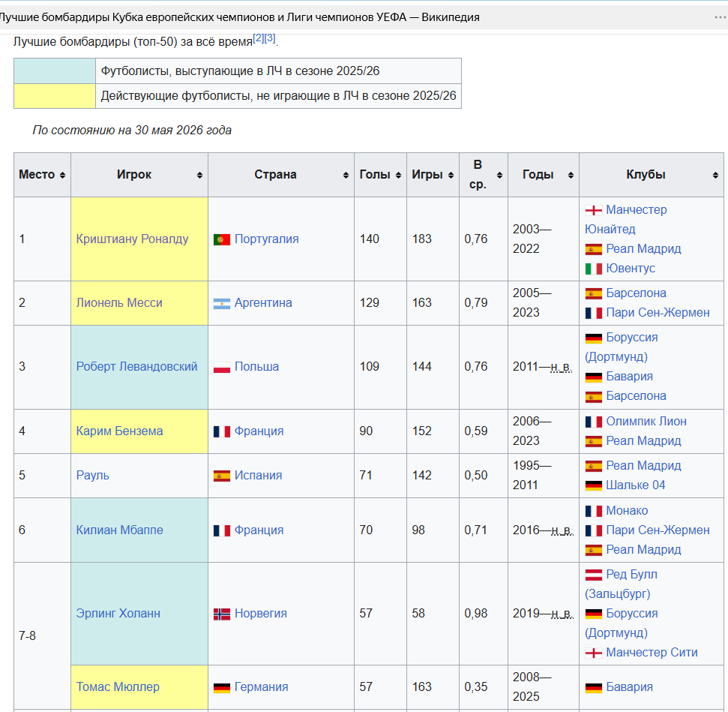Click England flag beside Манчестер Юнайтед
This screenshot has height=712, width=728.
coord(593,211)
